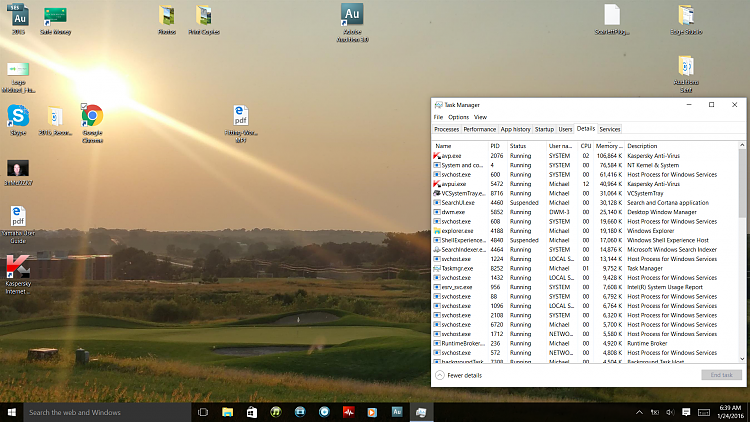This screenshot has height=422, width=750.
Task: Click the process list scroll-up arrow
Action: 742,145
